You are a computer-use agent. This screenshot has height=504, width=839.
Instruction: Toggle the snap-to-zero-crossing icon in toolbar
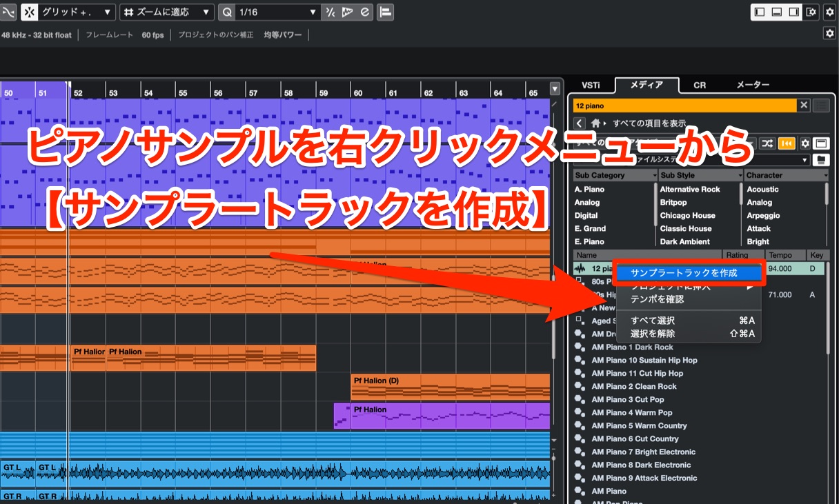click(x=8, y=12)
